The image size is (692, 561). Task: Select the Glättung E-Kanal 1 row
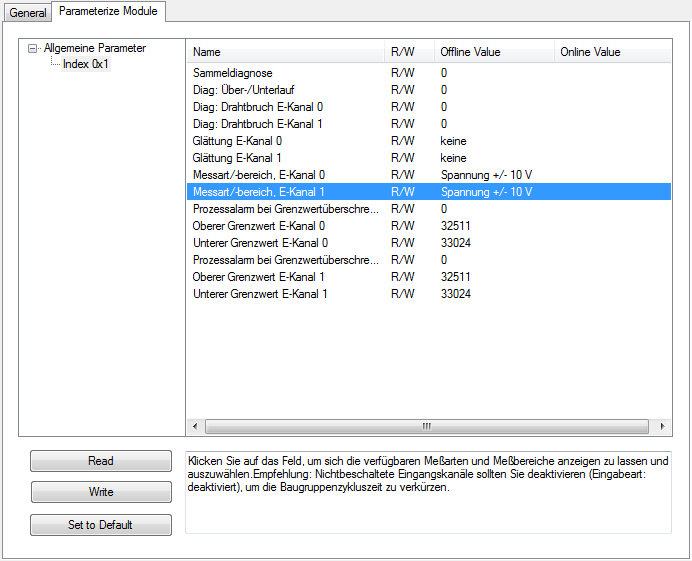coord(429,158)
